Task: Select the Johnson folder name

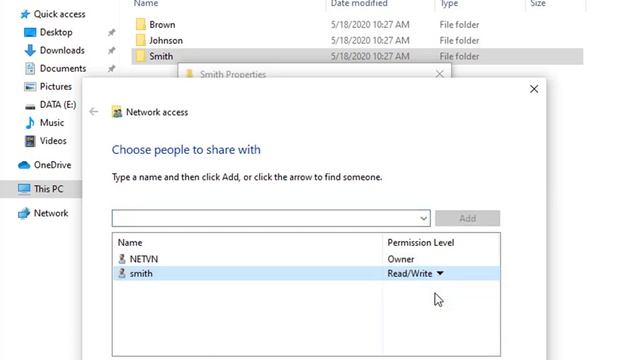Action: [x=166, y=40]
